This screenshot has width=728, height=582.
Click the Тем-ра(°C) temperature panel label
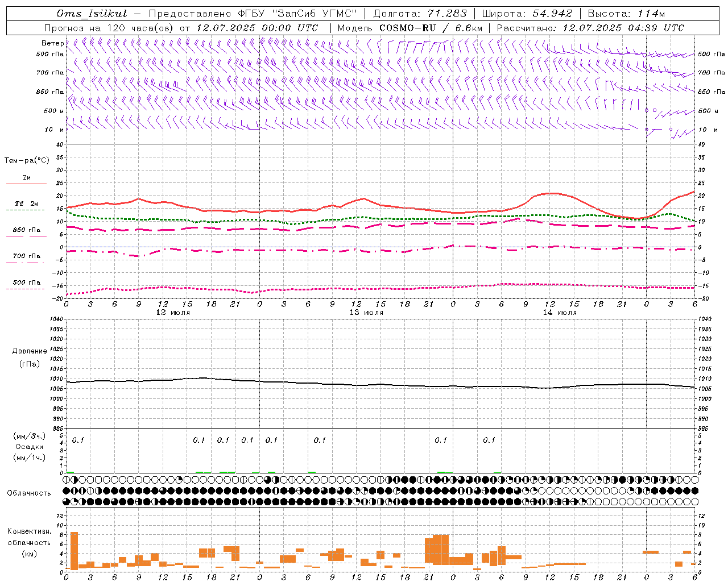click(x=27, y=161)
